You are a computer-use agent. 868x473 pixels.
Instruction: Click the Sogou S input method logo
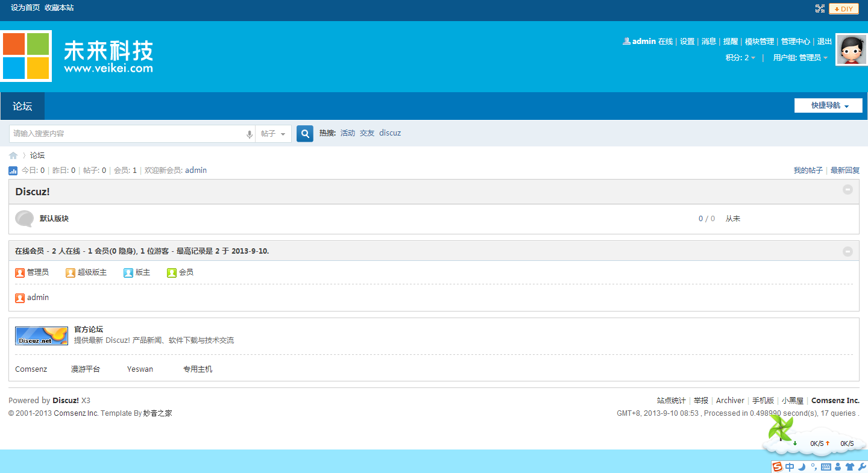778,466
